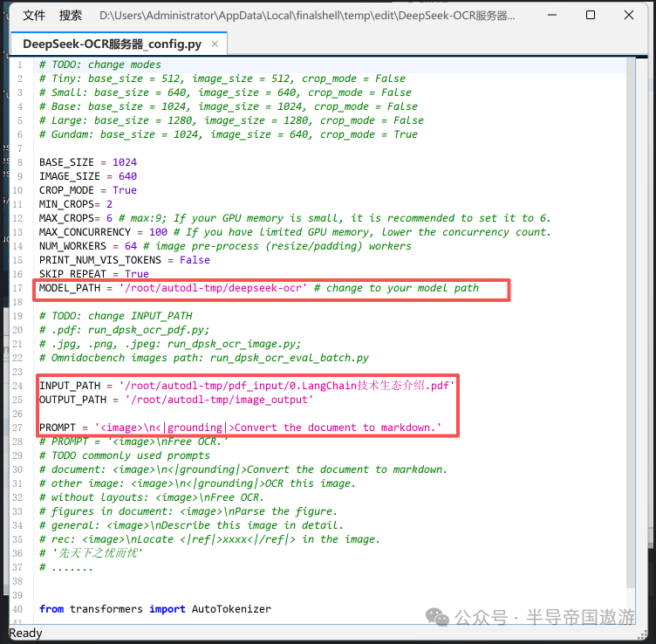Click the MAX_CROPS= 6 assignment
656x644 pixels.
76,218
